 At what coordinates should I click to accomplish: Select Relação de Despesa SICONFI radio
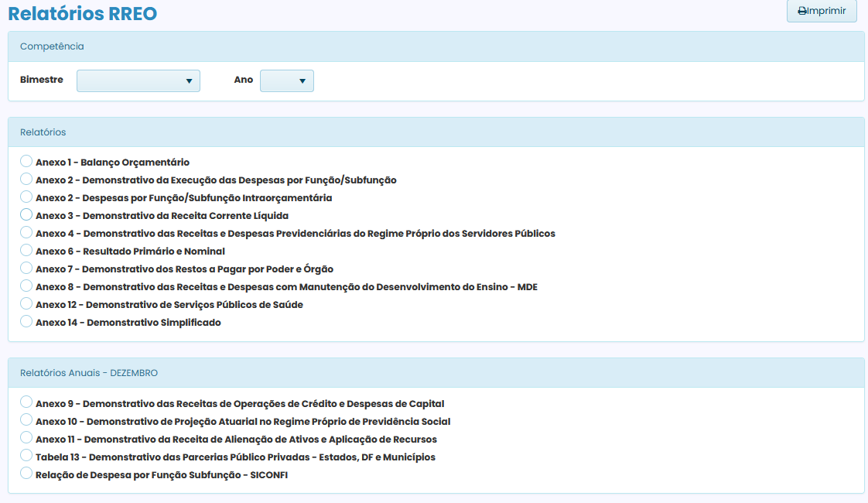point(26,474)
